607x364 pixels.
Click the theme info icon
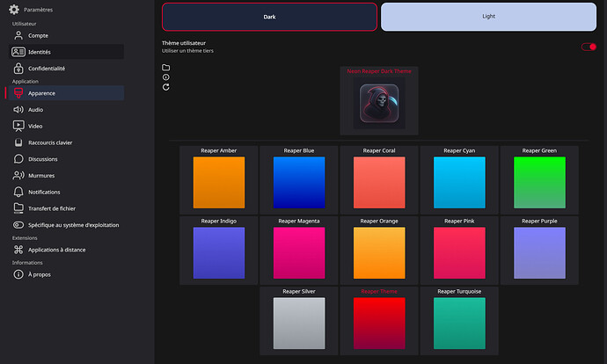pos(166,77)
